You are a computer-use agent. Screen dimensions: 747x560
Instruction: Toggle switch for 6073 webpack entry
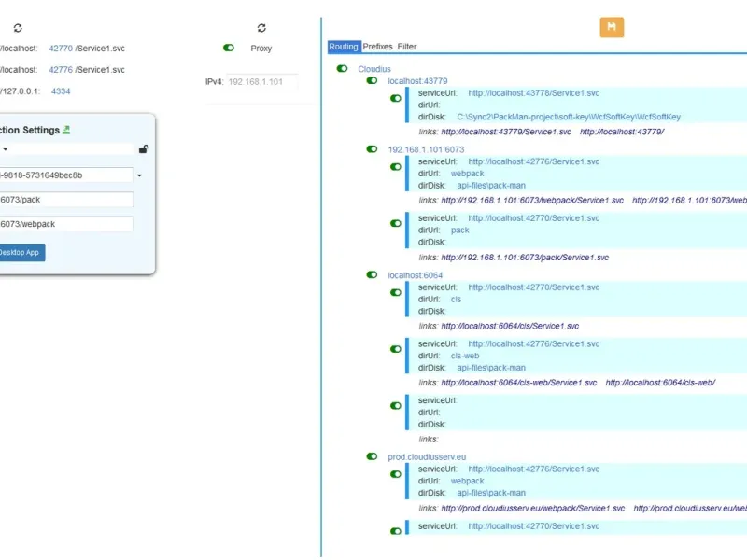tap(396, 167)
